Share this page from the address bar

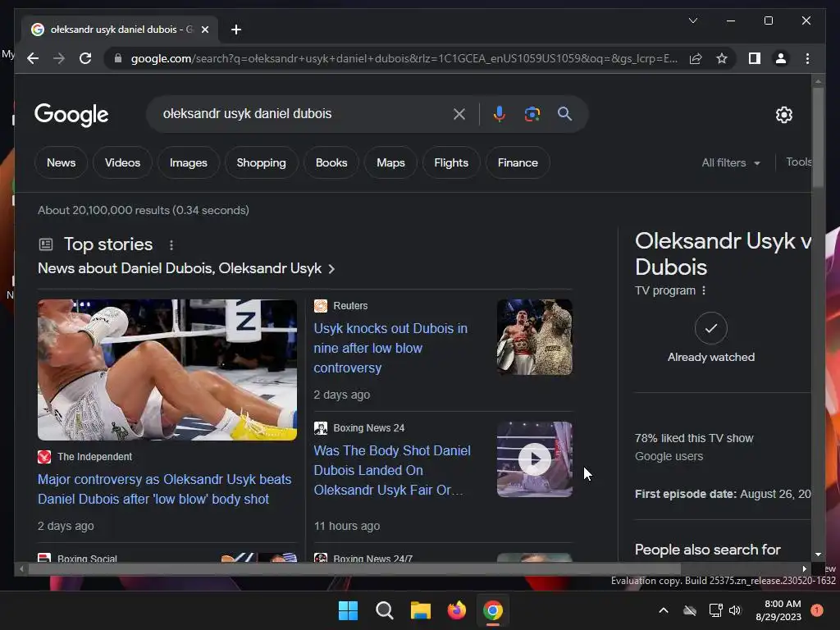click(696, 58)
